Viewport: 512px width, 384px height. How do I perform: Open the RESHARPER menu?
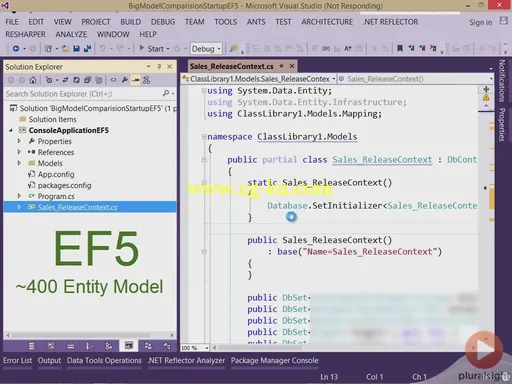25,34
